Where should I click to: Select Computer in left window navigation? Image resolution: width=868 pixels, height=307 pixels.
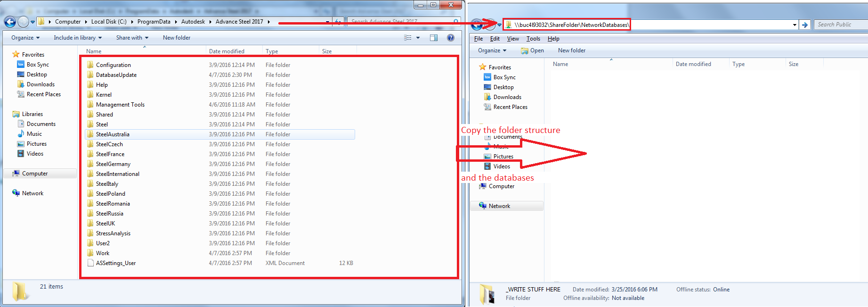[x=35, y=174]
